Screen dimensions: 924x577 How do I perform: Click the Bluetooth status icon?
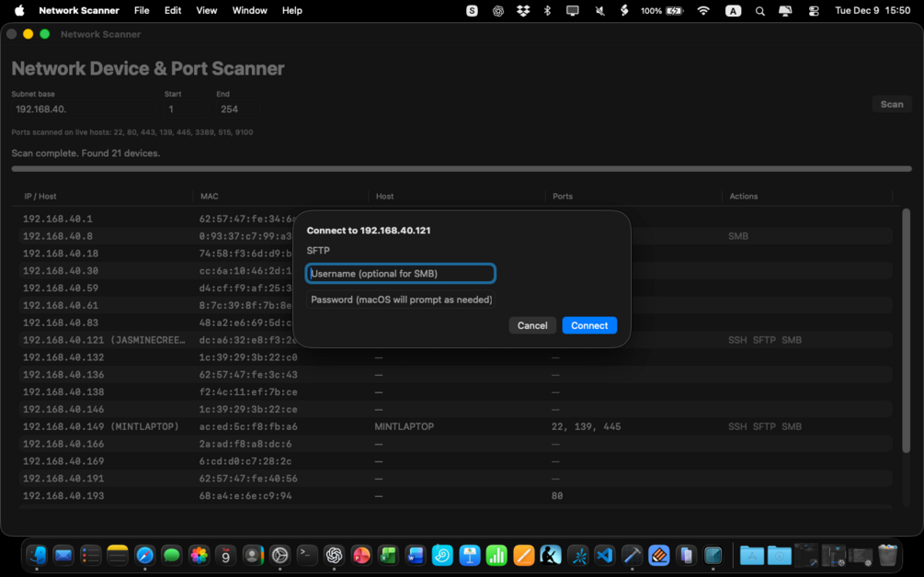547,11
